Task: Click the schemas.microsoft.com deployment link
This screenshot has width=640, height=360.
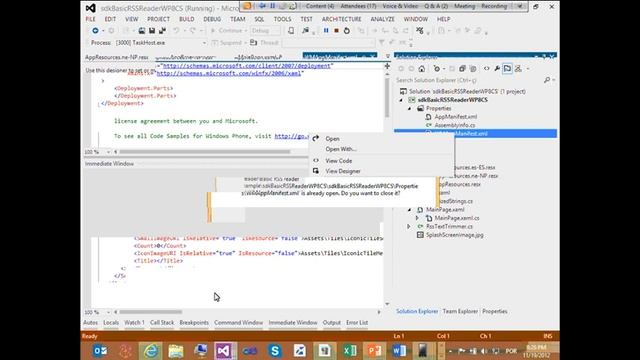Action: 247,66
